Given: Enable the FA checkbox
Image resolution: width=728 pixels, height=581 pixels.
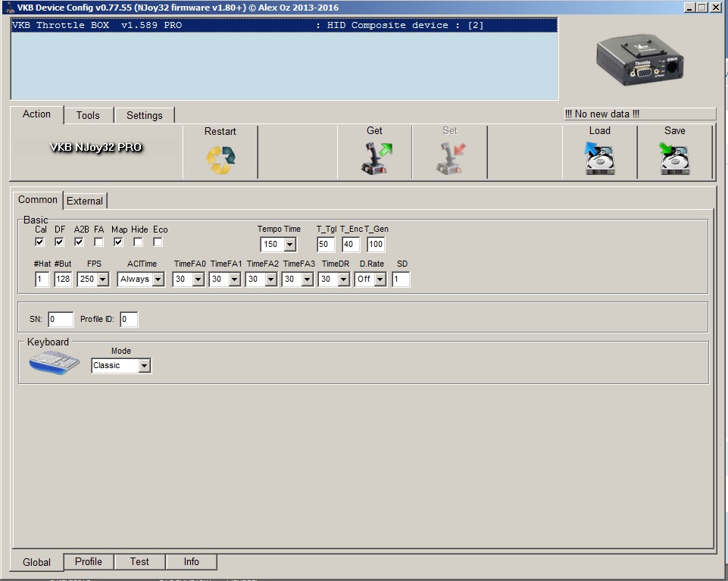Looking at the screenshot, I should (98, 242).
